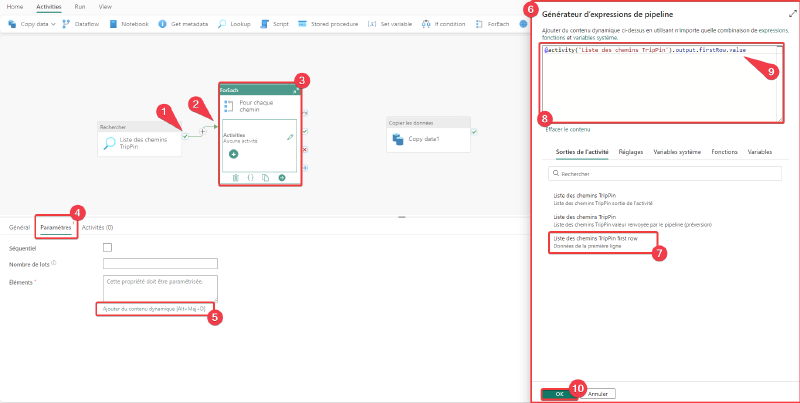Viewport: 800px width, 403px height.
Task: Click the ForEach on-fail red X handle
Action: coord(305,149)
